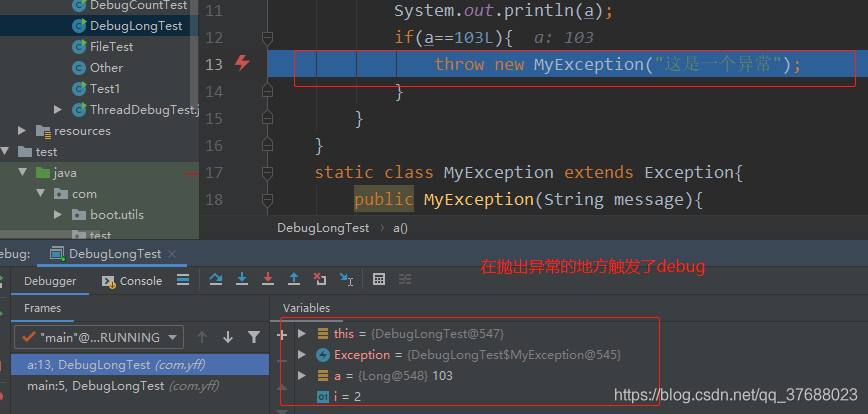The height and width of the screenshot is (414, 868).
Task: Click the Console tab terminal icon
Action: pos(108,281)
